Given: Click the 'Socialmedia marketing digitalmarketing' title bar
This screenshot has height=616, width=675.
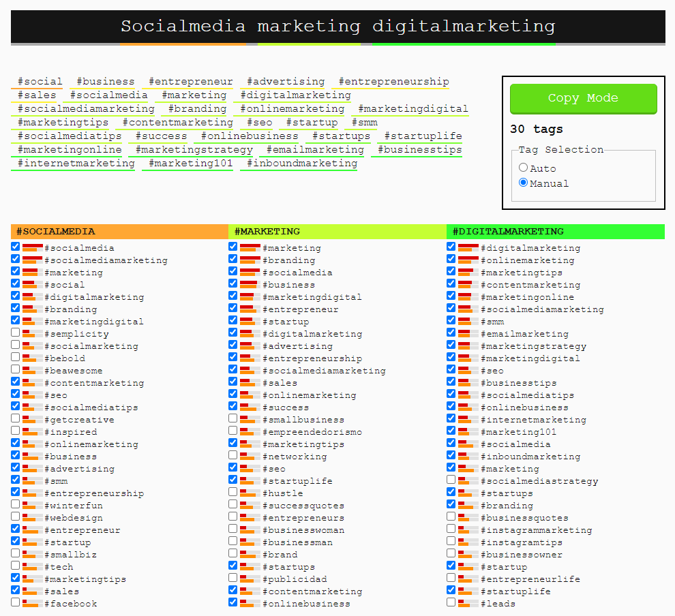Looking at the screenshot, I should point(338,27).
